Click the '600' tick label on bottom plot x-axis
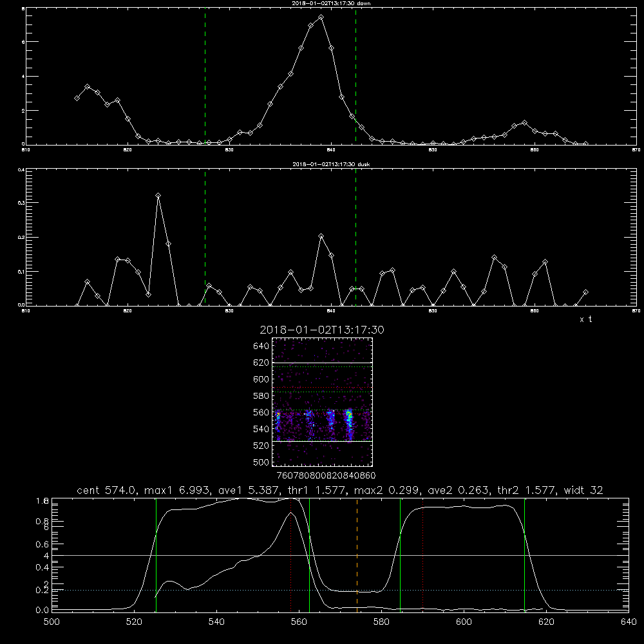 pos(464,622)
